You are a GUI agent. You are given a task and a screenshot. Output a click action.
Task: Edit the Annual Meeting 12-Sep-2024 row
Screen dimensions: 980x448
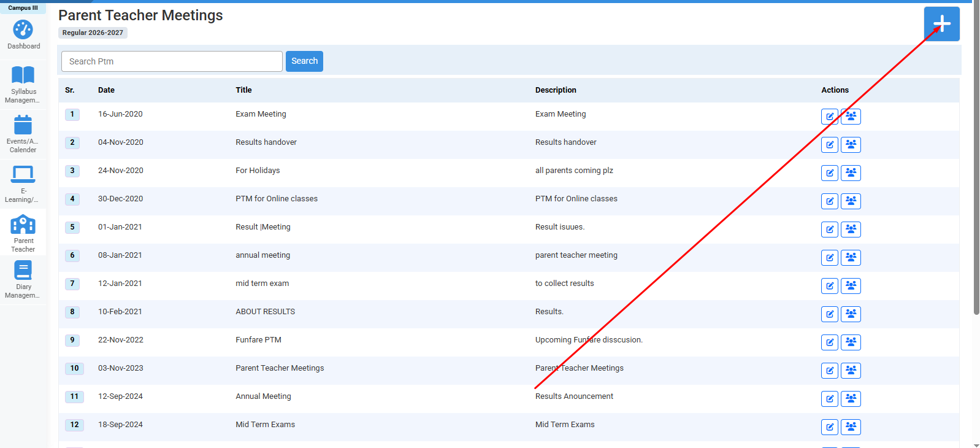tap(829, 399)
